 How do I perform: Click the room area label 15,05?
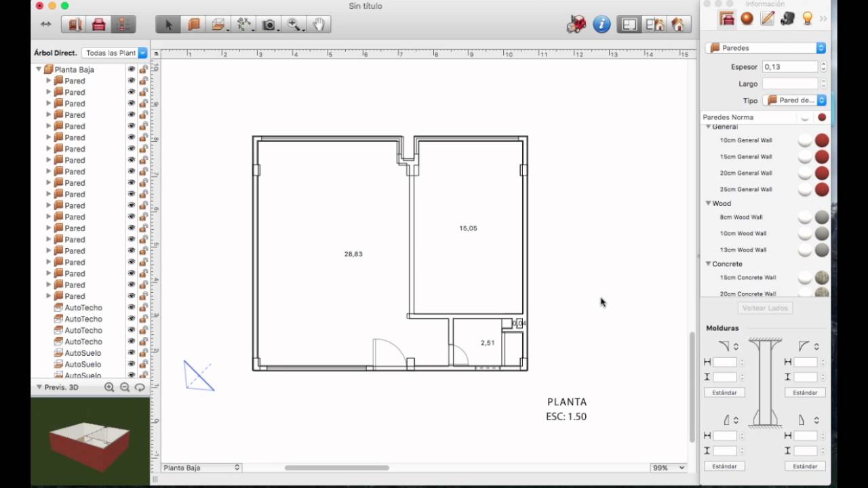click(x=468, y=228)
